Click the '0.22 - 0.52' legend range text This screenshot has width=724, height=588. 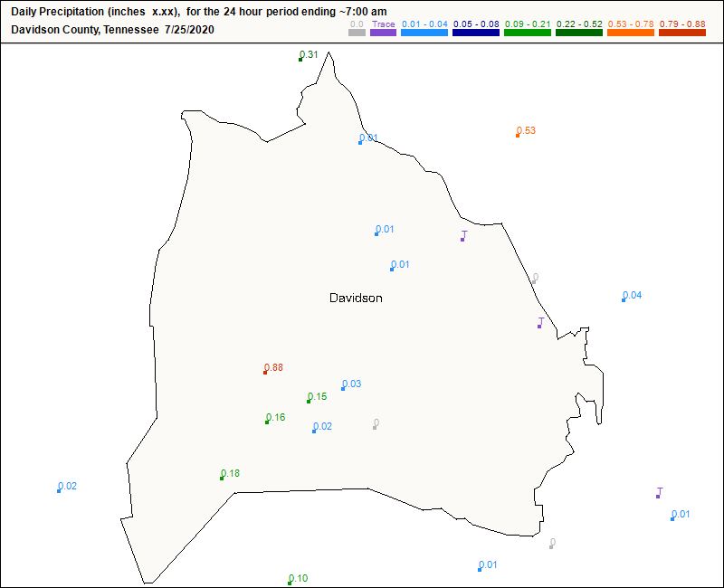tap(579, 24)
